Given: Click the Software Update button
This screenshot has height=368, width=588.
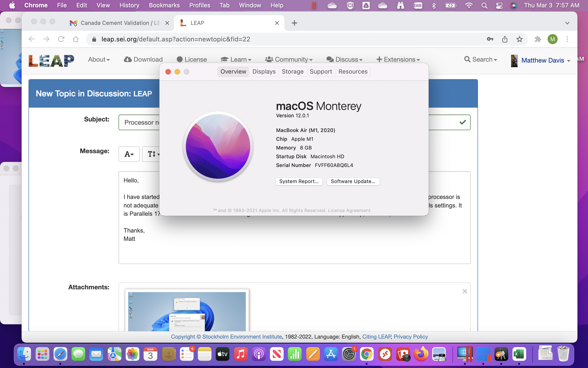Looking at the screenshot, I should (x=353, y=181).
